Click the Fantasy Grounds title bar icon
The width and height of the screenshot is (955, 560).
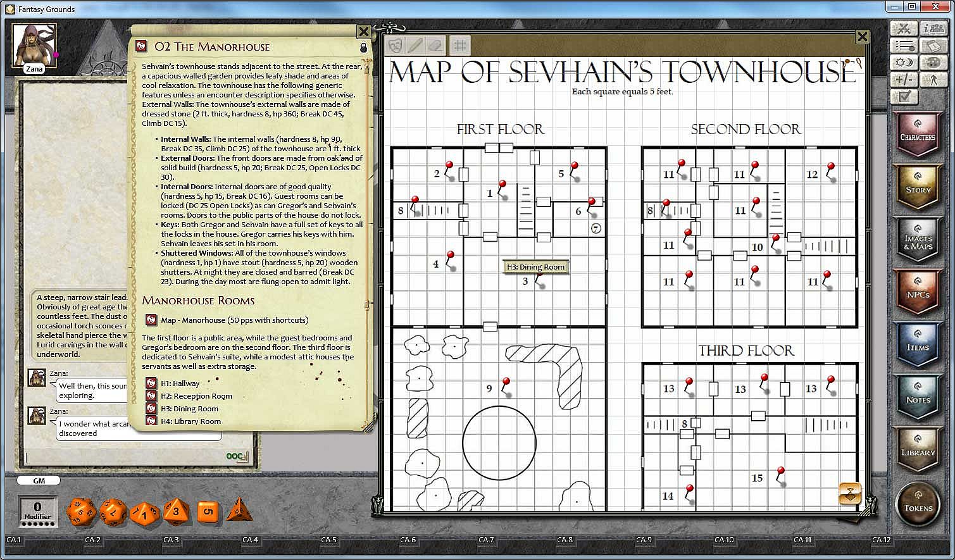click(x=10, y=9)
